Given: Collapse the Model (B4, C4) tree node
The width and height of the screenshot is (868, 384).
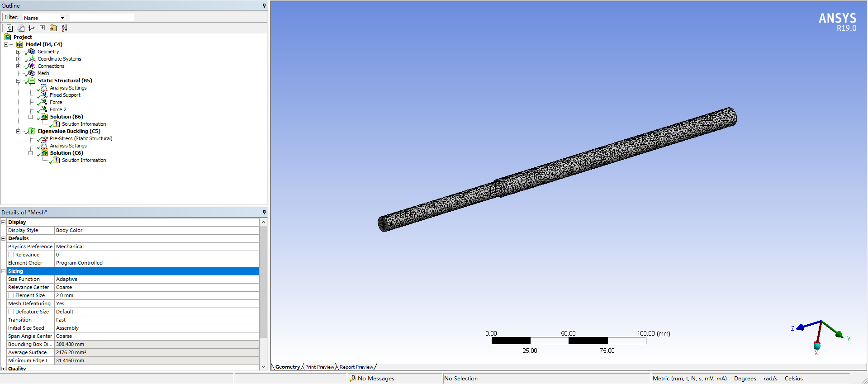Looking at the screenshot, I should (6, 44).
